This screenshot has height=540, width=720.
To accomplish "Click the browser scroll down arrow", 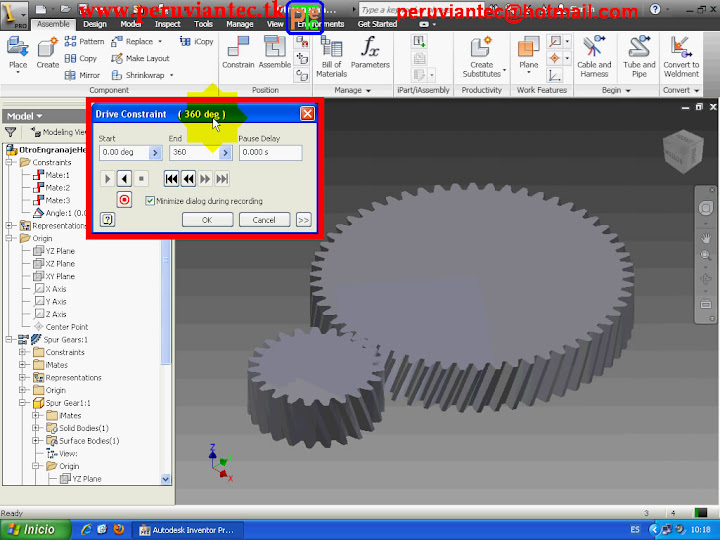I will [x=165, y=479].
